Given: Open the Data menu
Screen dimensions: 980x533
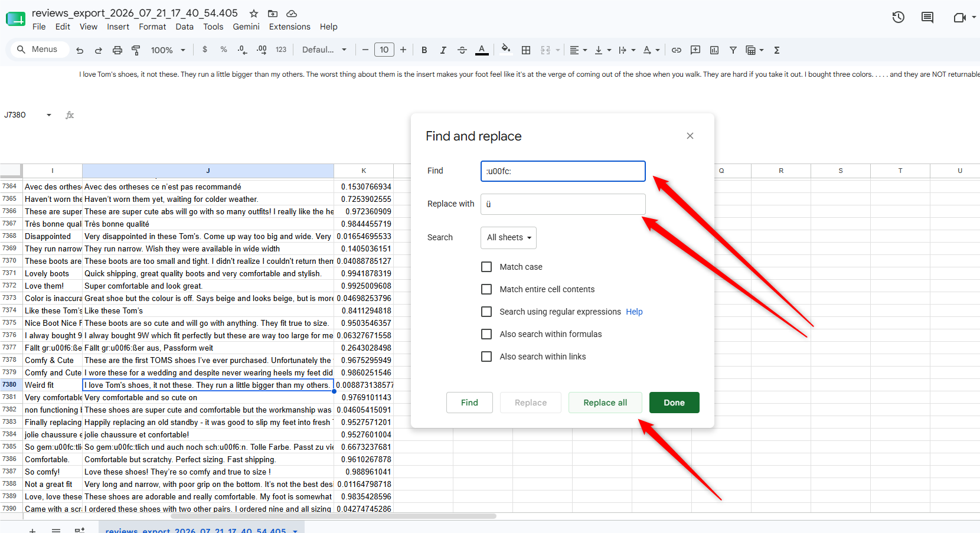Looking at the screenshot, I should click(x=184, y=27).
